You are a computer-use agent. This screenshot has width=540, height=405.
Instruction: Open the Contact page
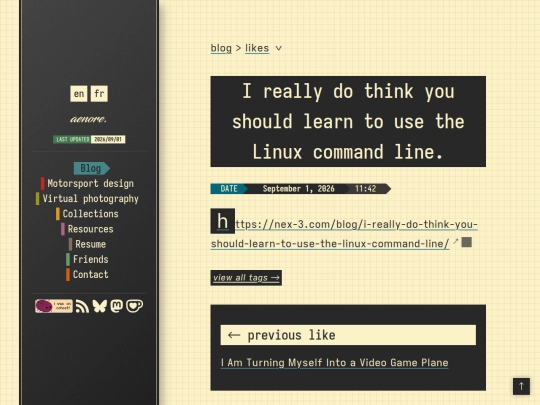[87, 274]
